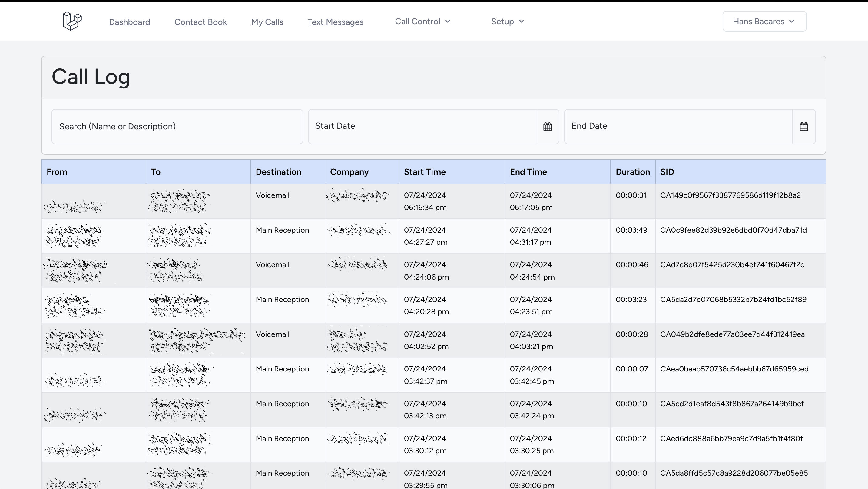Open the Text Messages page
Image resolution: width=868 pixels, height=489 pixels.
point(335,22)
